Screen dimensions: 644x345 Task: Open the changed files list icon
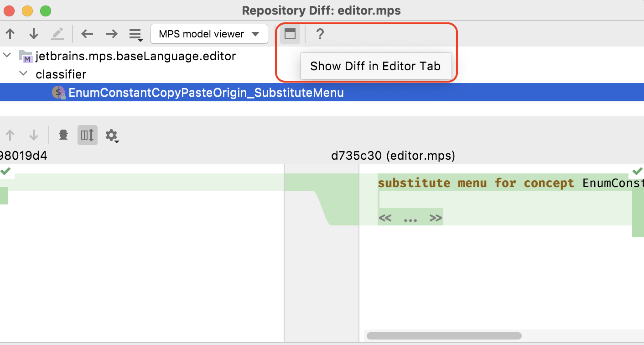(135, 35)
